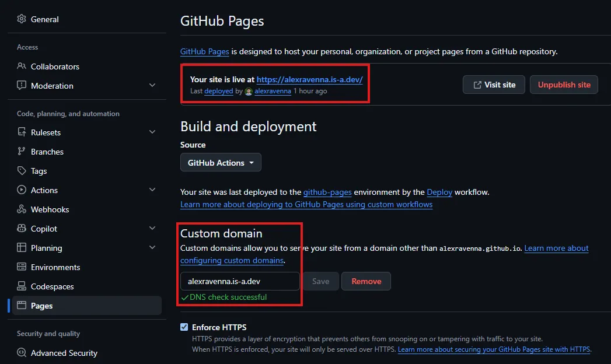Click the Tags label icon
This screenshot has width=611, height=364.
click(x=22, y=170)
